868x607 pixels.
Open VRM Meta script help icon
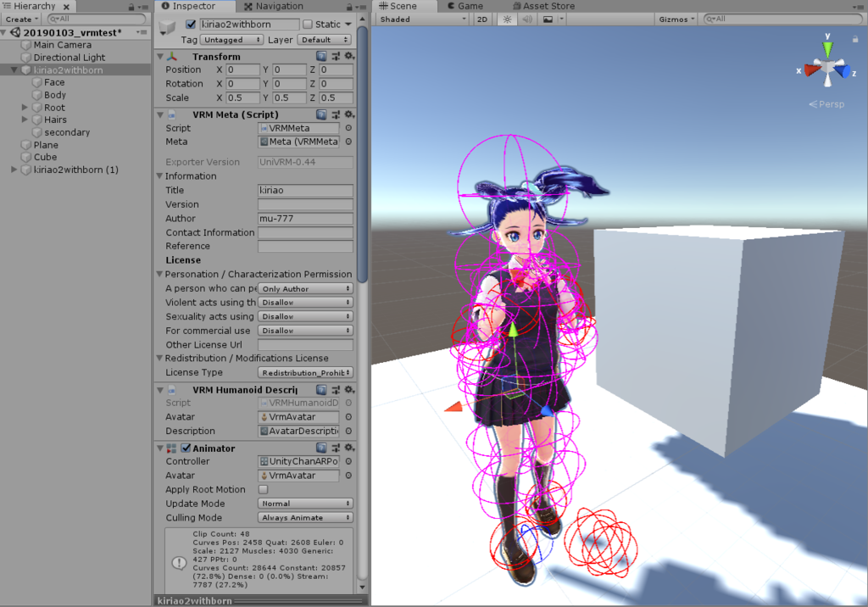pos(321,114)
